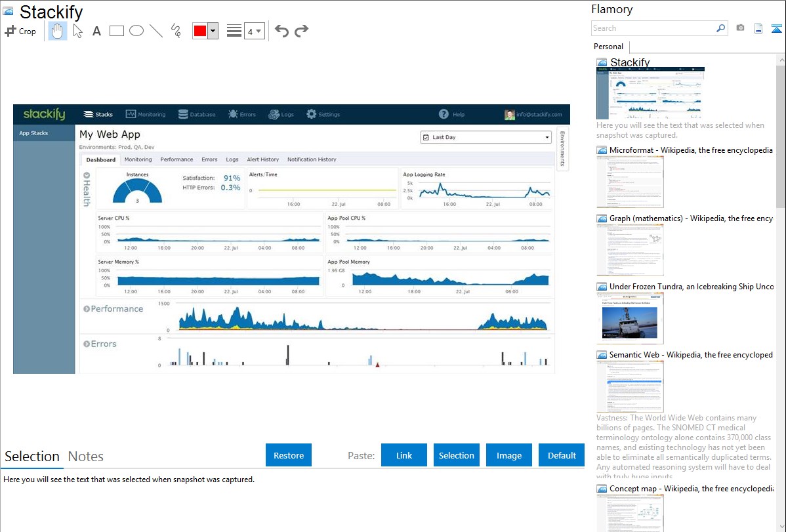Expand the Errors section arrow
Viewport: 786px width, 532px height.
click(x=86, y=344)
